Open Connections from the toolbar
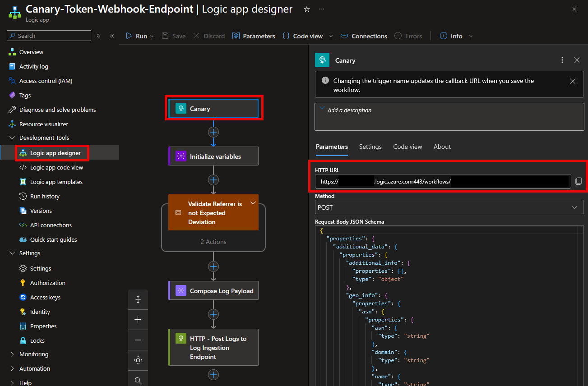588x386 pixels. point(364,36)
